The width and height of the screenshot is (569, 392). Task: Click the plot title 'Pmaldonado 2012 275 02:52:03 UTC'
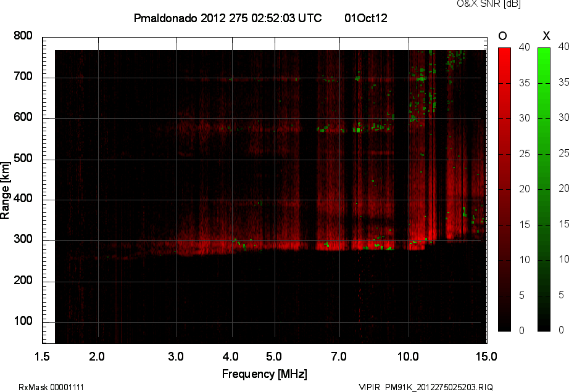point(228,18)
